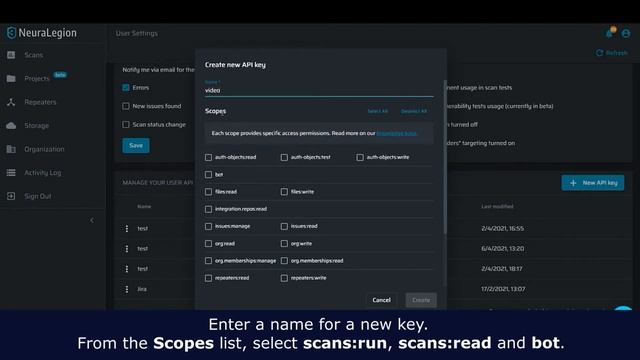Click Sign Out in the sidebar
Image resolution: width=640 pixels, height=360 pixels.
(x=38, y=196)
